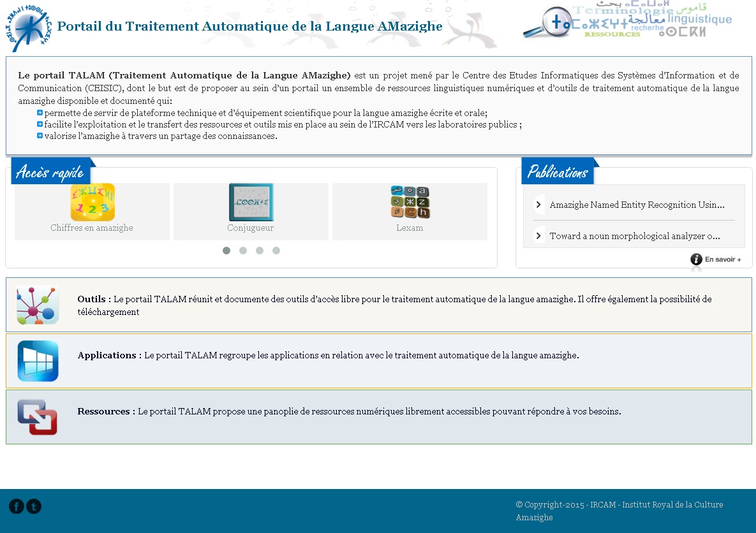Click the magnifier terminology banner image

point(628,21)
